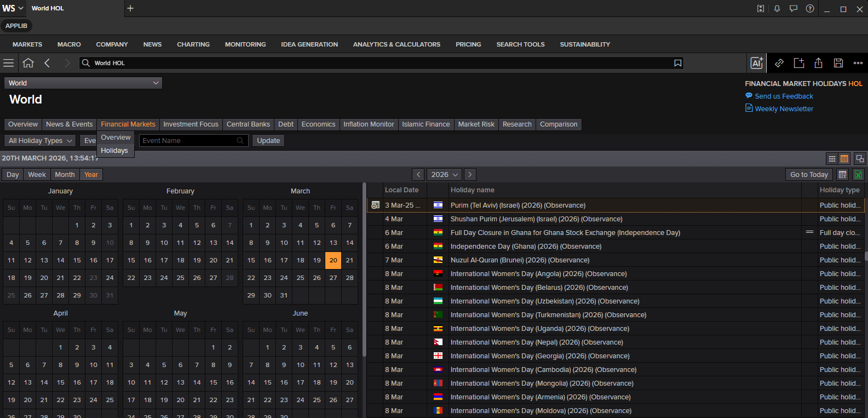The height and width of the screenshot is (418, 868).
Task: Open the AI assistant icon
Action: point(756,63)
